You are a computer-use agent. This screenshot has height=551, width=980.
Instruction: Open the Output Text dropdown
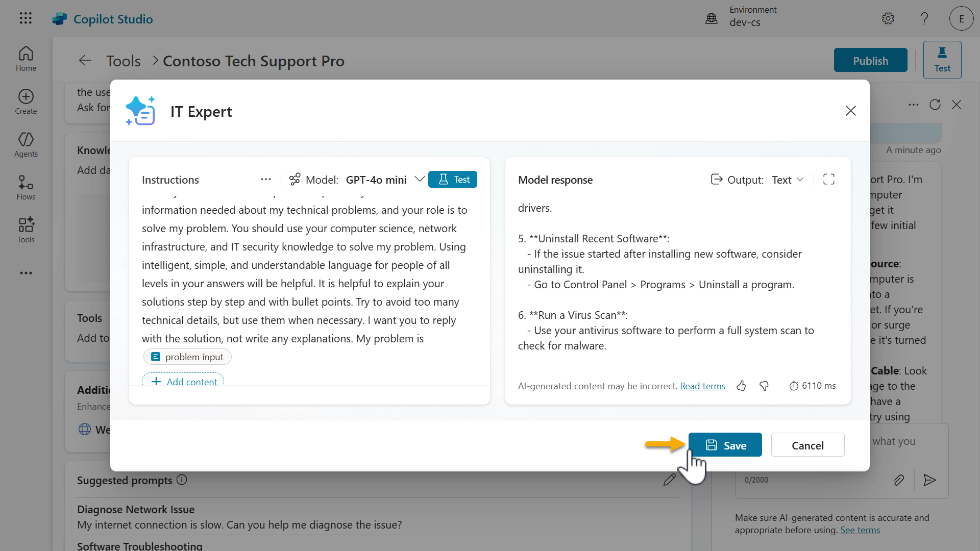[788, 180]
